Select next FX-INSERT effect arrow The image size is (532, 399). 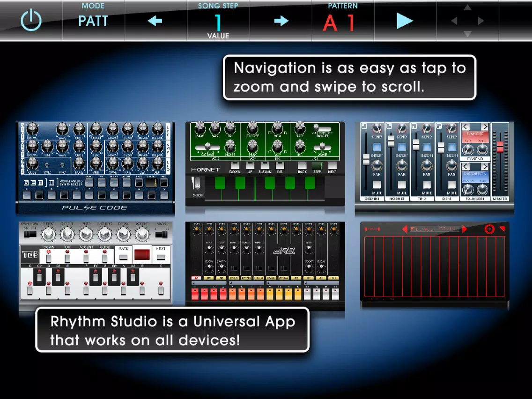(485, 167)
